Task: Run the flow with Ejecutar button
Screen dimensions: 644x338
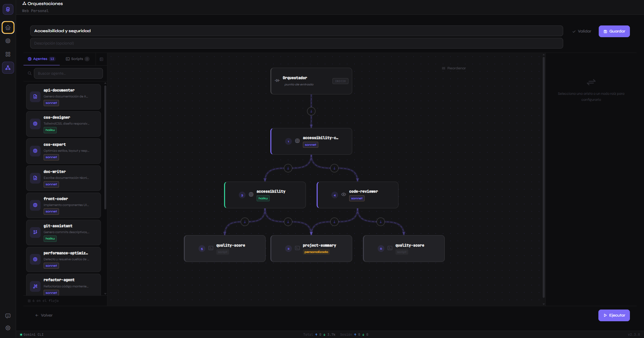Action: point(614,315)
